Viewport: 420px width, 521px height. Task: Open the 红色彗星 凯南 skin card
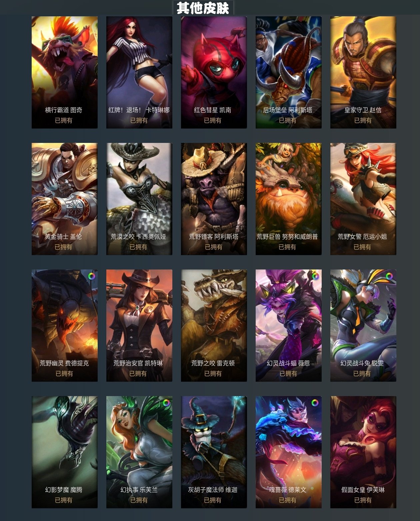[x=214, y=72]
